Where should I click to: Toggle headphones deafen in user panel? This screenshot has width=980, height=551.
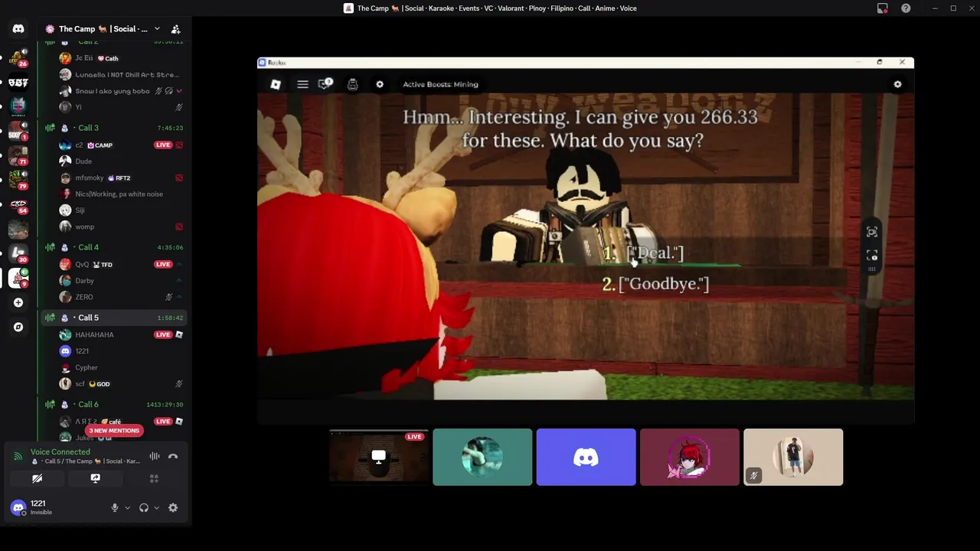pos(143,507)
